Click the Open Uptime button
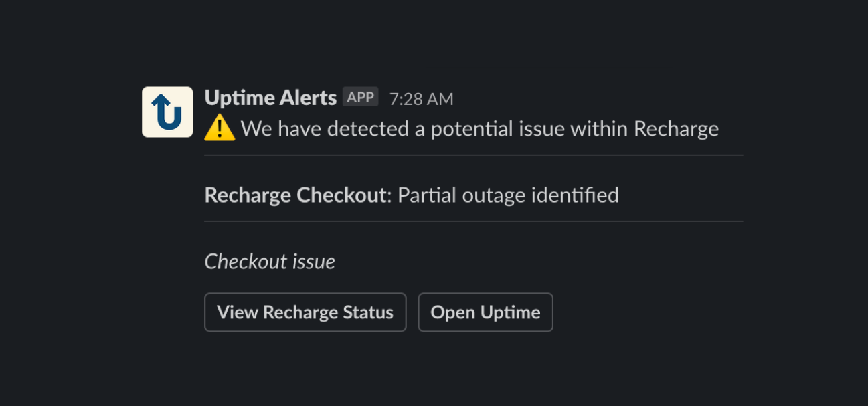The height and width of the screenshot is (406, 868). click(x=486, y=312)
